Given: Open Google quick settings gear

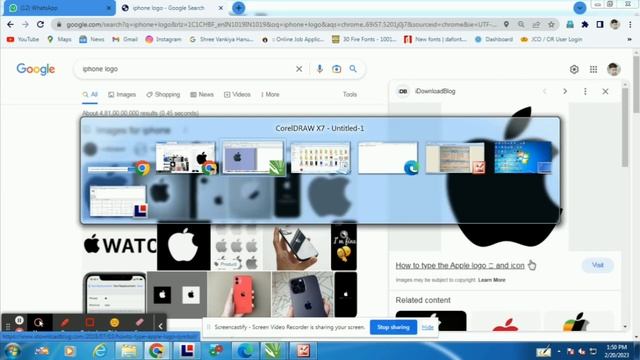Looking at the screenshot, I should 574,69.
